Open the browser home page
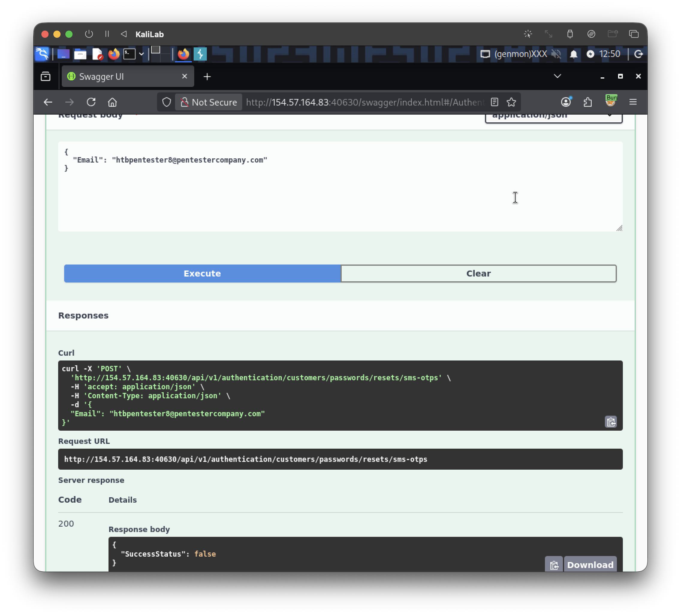This screenshot has width=681, height=616. pos(112,102)
